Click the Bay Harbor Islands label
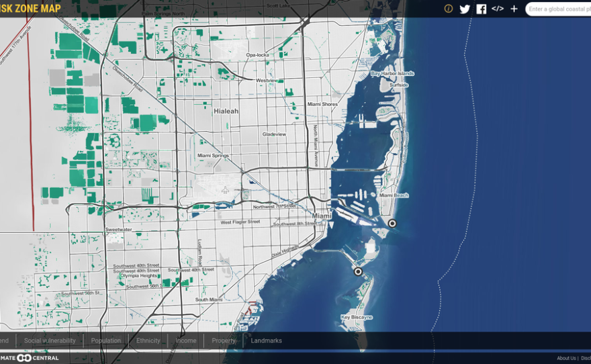This screenshot has height=364, width=591. (392, 73)
